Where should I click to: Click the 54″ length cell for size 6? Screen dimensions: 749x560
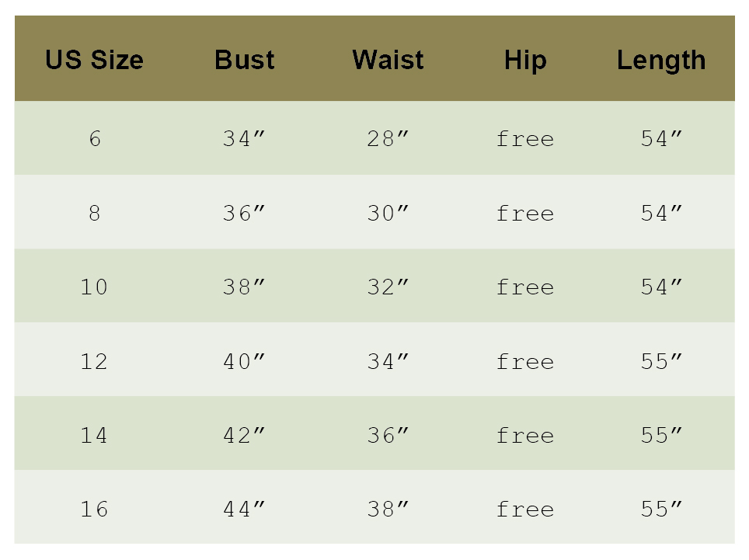tap(661, 139)
